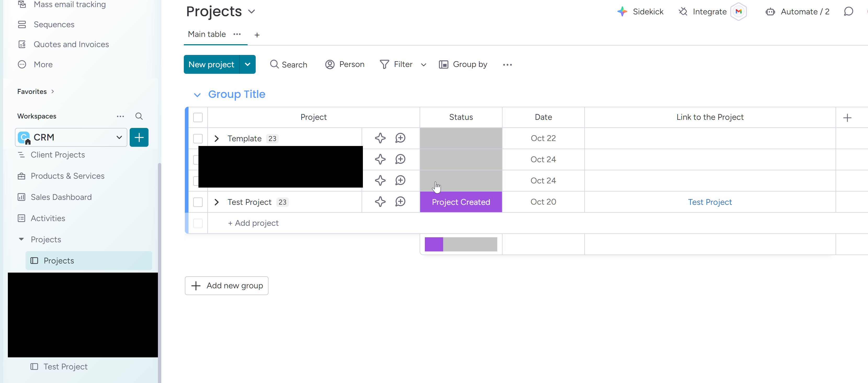Open Automate robot icon
The height and width of the screenshot is (383, 868).
770,12
